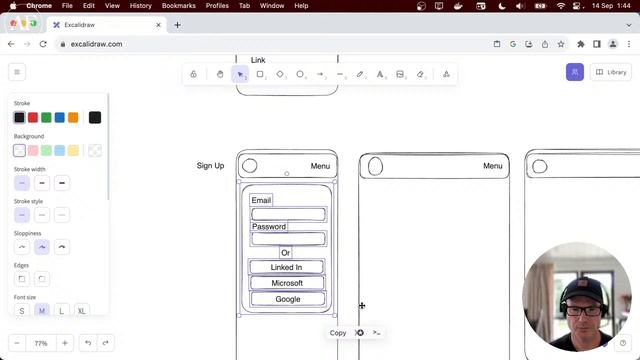
Task: Open a new browser tab
Action: pos(177,25)
